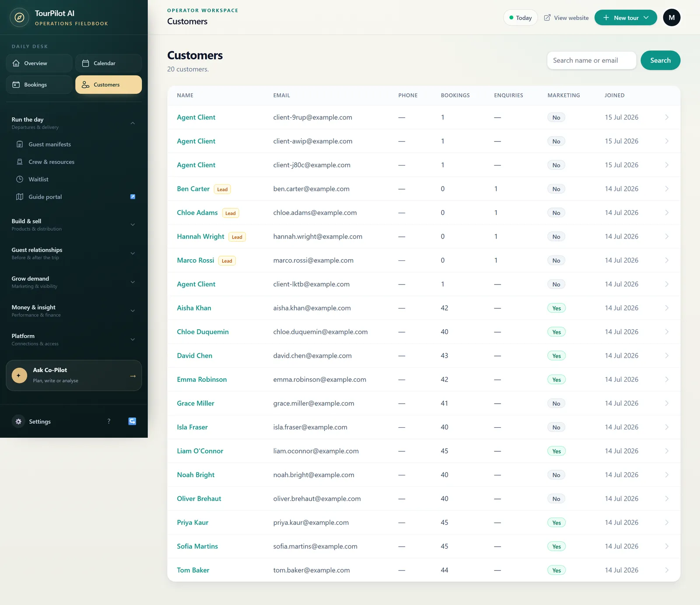Open the Settings gear icon

coord(18,421)
